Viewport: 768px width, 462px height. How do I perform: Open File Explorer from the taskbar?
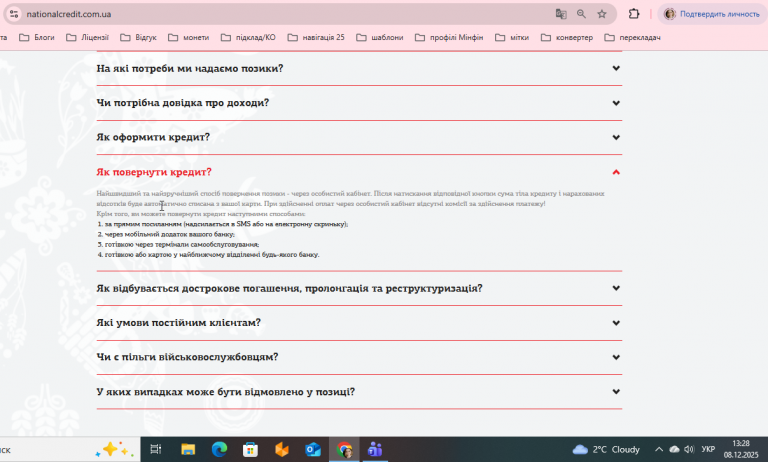[x=188, y=449]
